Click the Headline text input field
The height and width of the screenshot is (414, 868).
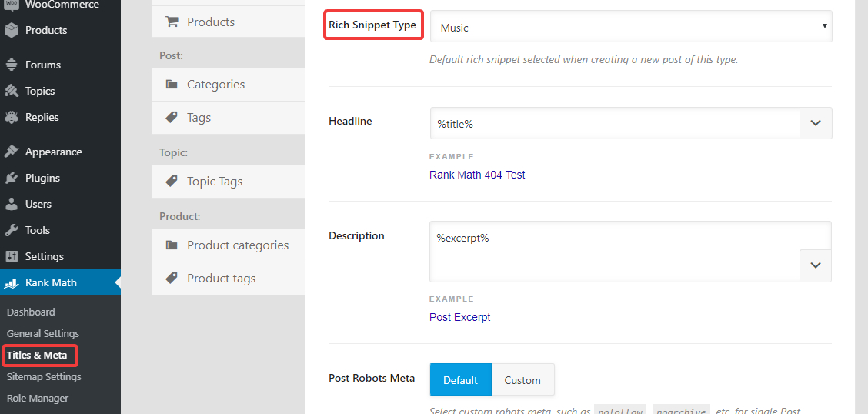pos(615,123)
